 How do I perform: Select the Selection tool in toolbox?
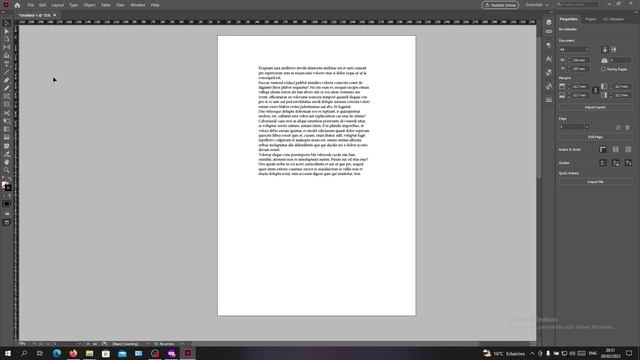click(7, 23)
